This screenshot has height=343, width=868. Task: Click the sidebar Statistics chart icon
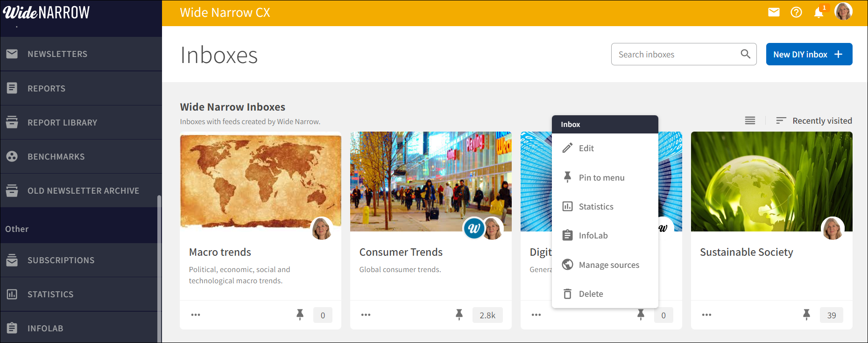[12, 294]
